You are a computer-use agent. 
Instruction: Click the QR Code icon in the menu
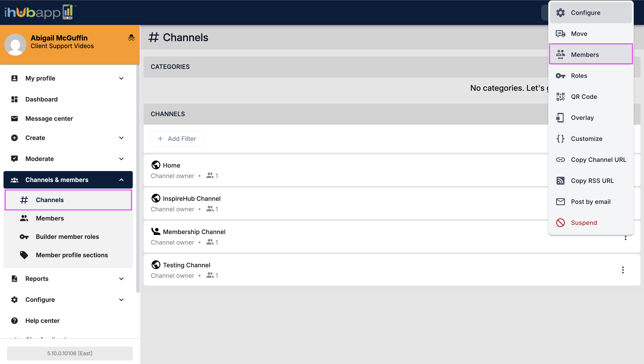coord(560,96)
